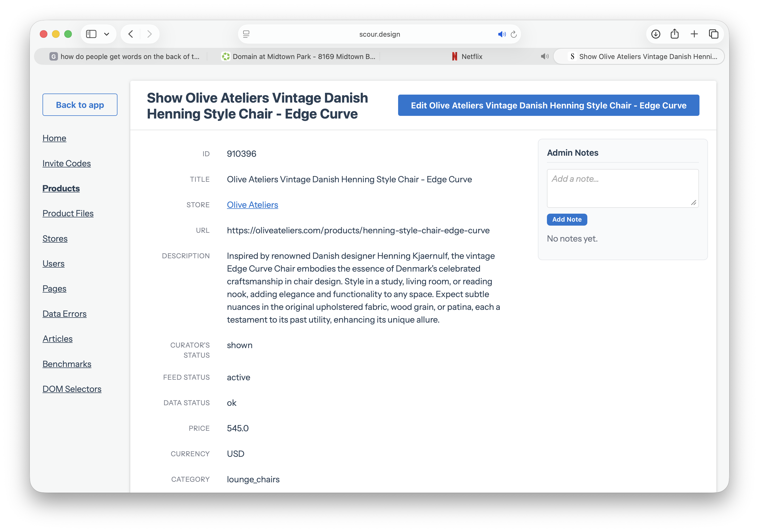Open the Olive Ateliers store link
The width and height of the screenshot is (759, 532).
[252, 205]
